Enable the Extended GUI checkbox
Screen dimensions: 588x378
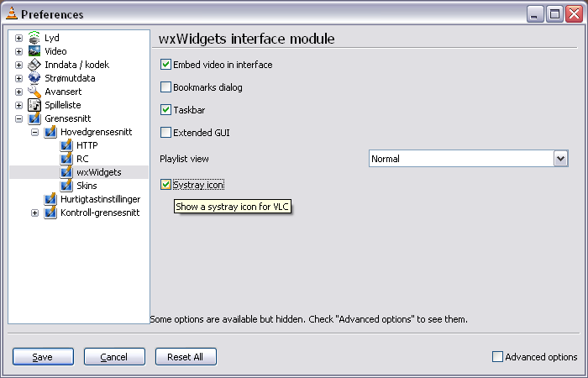pos(165,133)
